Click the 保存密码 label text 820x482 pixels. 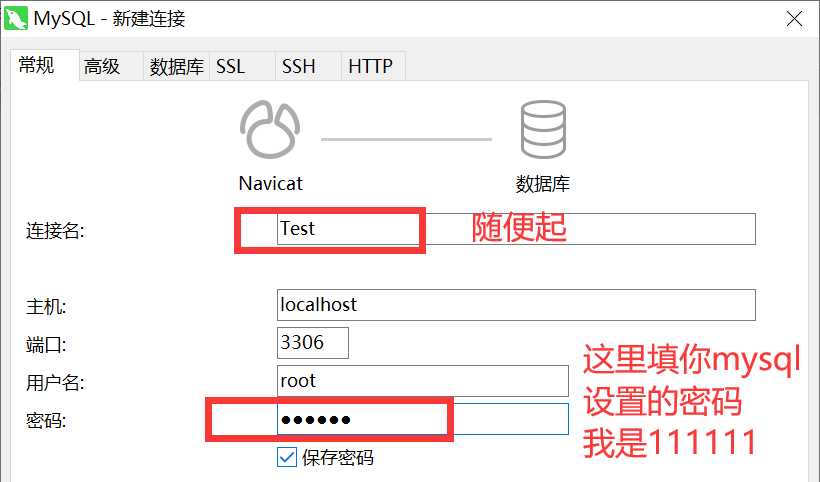(338, 457)
